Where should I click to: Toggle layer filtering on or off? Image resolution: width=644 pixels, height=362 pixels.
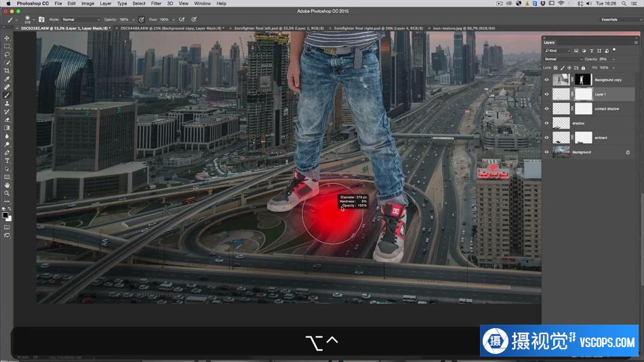[614, 49]
